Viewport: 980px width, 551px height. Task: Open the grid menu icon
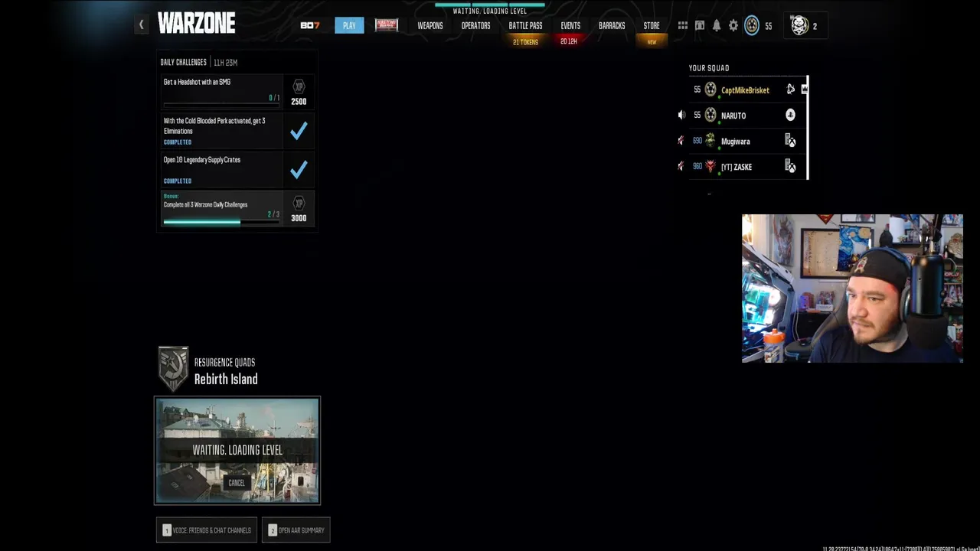coord(683,25)
